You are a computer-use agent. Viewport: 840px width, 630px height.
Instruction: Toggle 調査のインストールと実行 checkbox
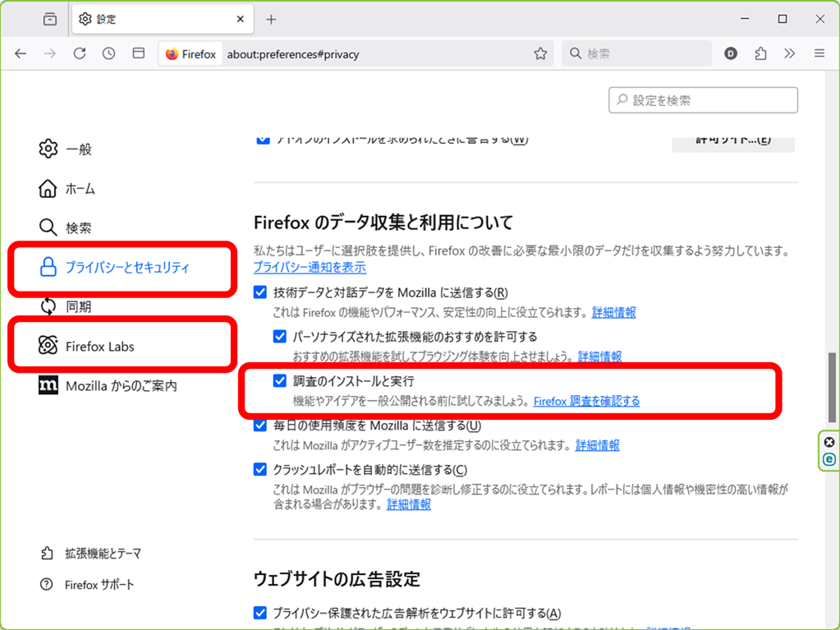pyautogui.click(x=280, y=381)
